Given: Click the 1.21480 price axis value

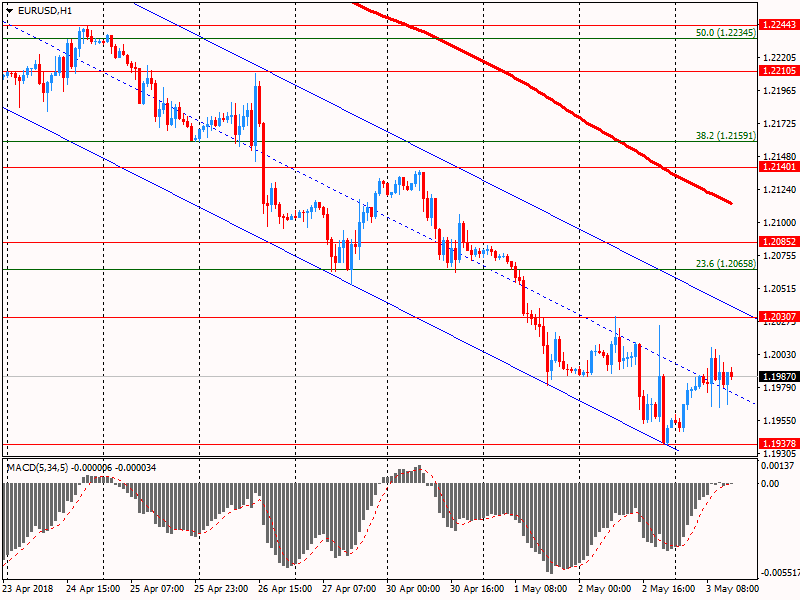Looking at the screenshot, I should tap(780, 157).
